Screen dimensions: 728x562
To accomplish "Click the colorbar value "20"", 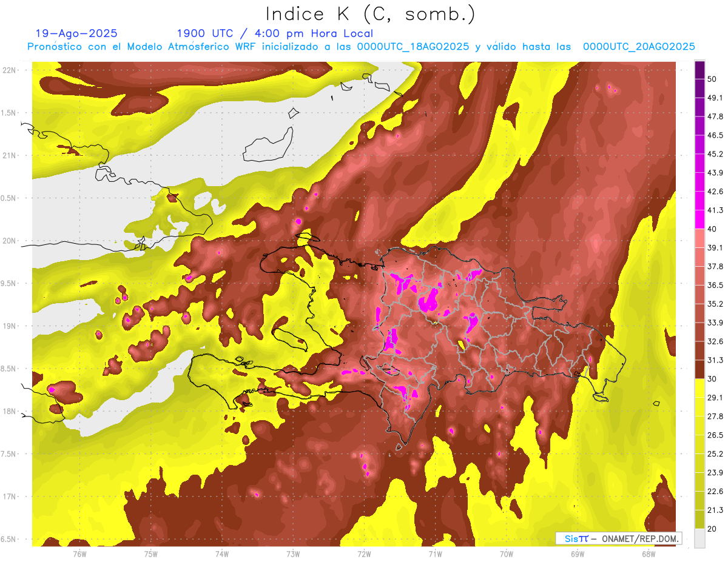I will tap(713, 529).
